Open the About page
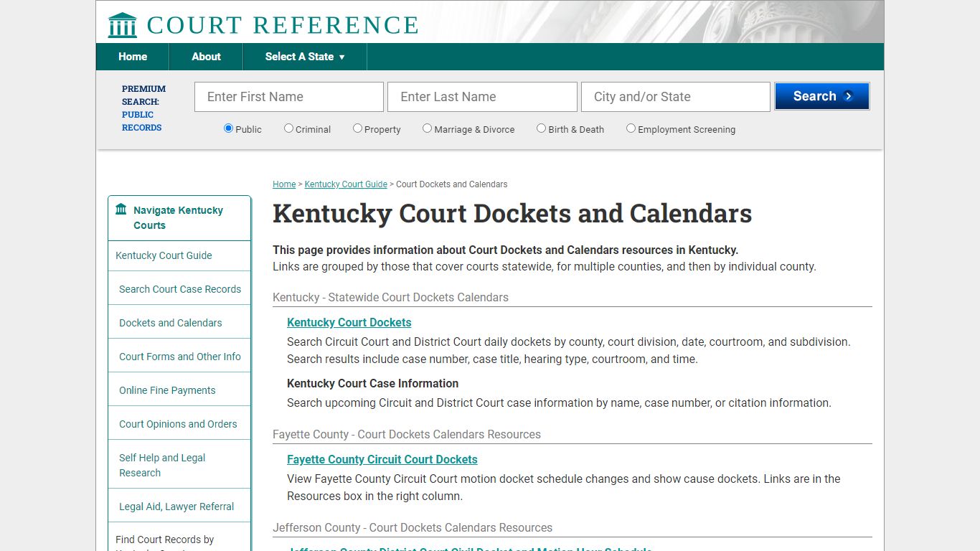The width and height of the screenshot is (980, 551). tap(206, 57)
